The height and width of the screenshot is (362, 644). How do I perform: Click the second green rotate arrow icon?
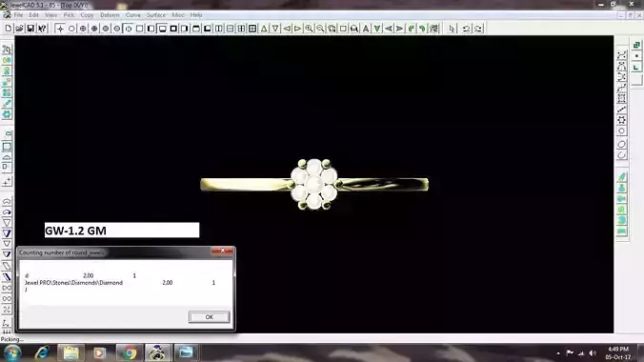422,29
